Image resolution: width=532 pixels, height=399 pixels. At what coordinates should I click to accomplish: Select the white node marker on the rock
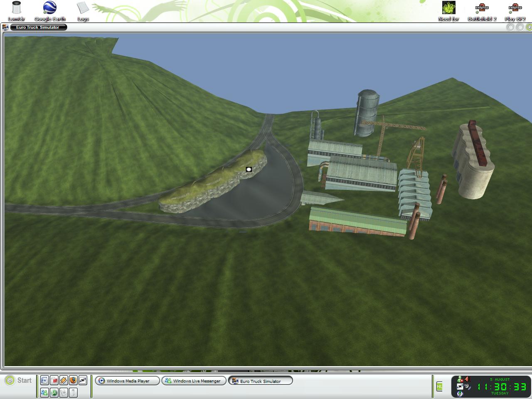(249, 169)
